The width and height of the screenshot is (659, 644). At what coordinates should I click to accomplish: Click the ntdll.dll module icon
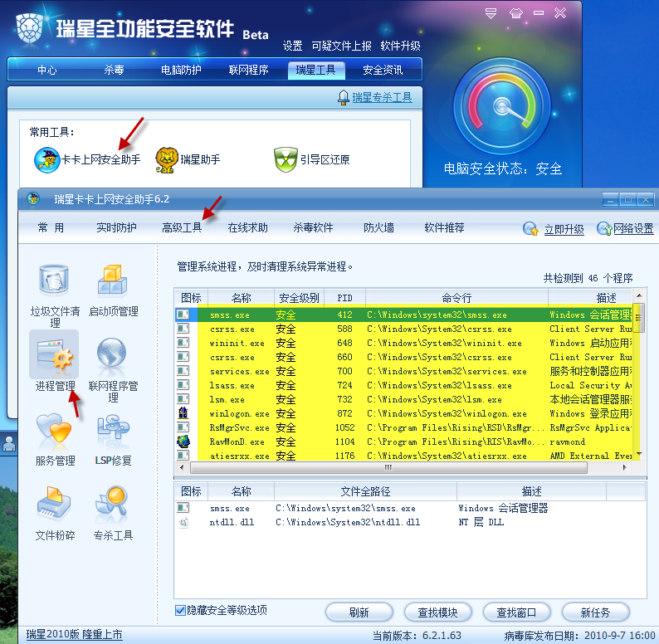(x=183, y=523)
